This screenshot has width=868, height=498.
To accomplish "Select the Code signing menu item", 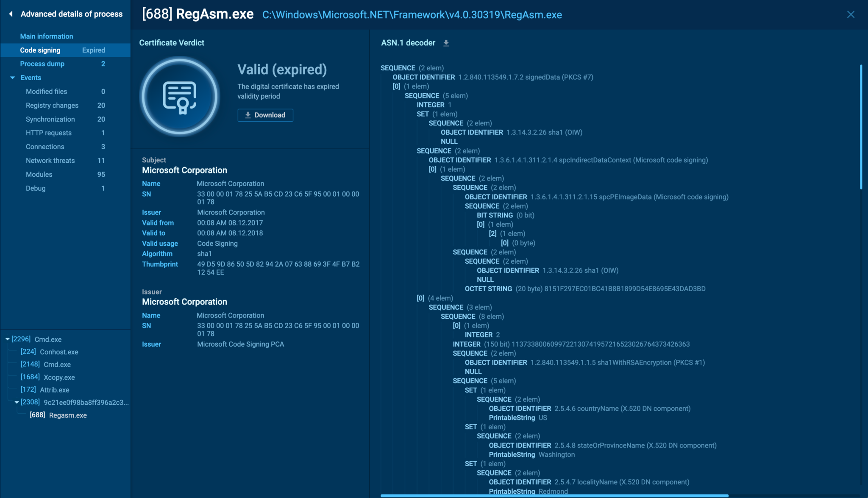I will tap(40, 50).
